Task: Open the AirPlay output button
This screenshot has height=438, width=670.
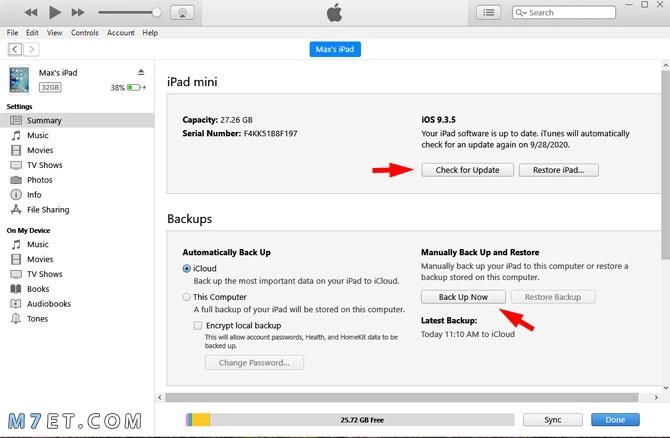Action: point(182,12)
